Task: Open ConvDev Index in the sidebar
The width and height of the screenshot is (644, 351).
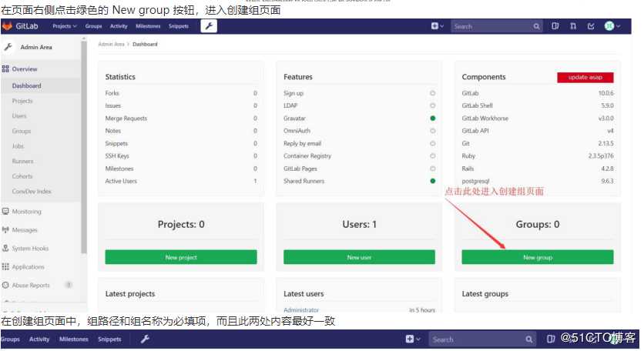Action: [x=32, y=192]
